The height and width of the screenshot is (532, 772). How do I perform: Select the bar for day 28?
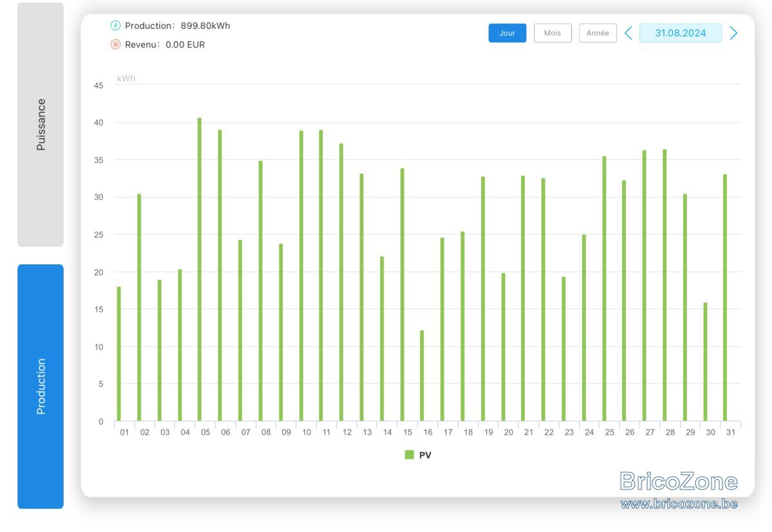click(665, 286)
